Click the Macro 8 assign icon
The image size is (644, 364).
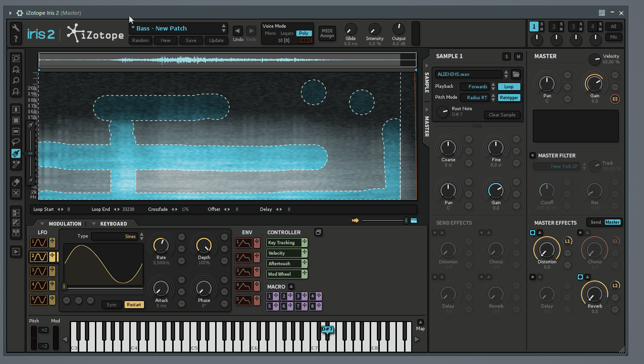point(319,306)
